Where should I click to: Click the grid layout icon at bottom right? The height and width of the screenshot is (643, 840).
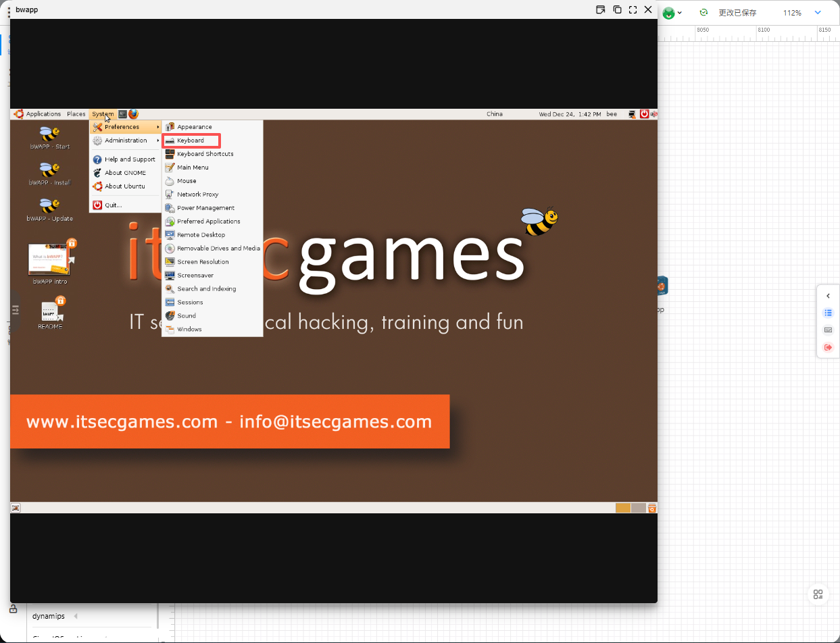[818, 594]
